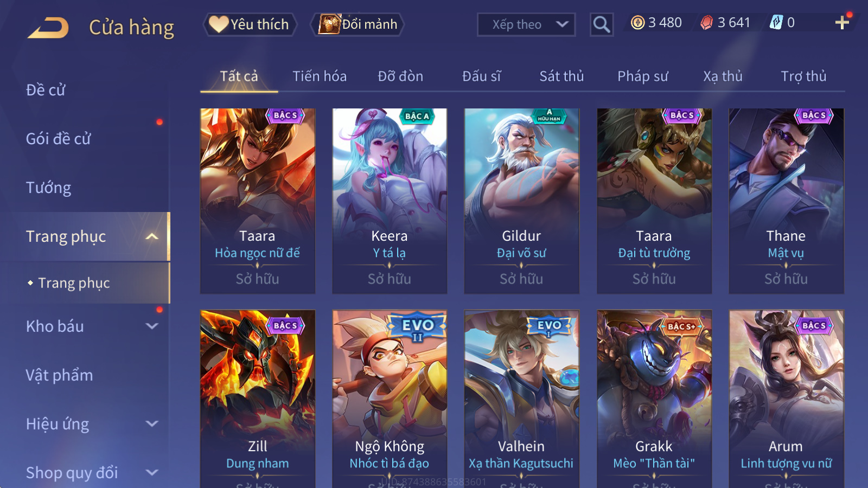Expand the Hiệu ứng sidebar section

click(152, 423)
